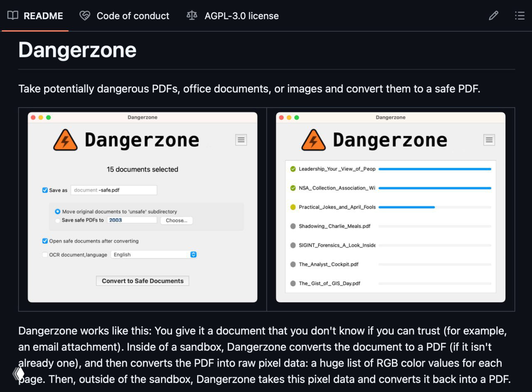Screen dimensions: 532x392
Task: Click the pencil edit README icon
Action: click(493, 16)
